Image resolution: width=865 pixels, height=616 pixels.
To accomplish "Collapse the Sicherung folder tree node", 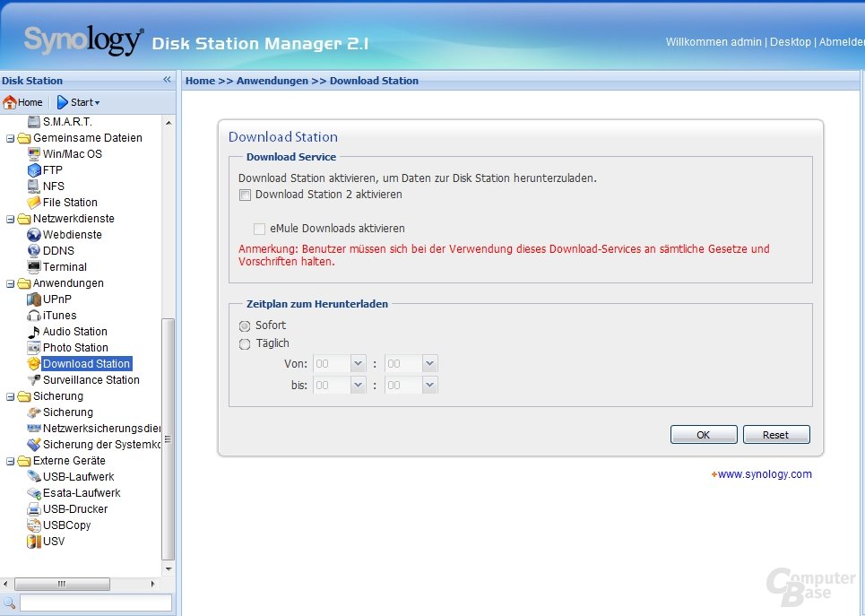I will pos(10,397).
